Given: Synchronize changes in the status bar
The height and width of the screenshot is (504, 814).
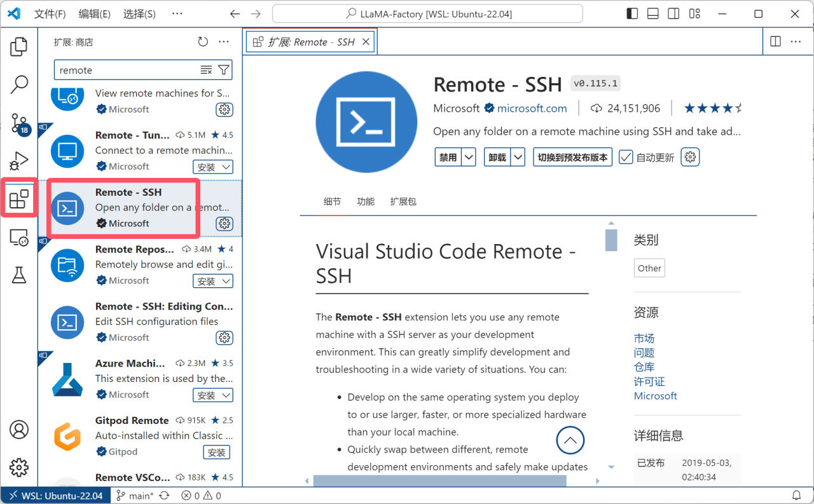Looking at the screenshot, I should pyautogui.click(x=165, y=496).
